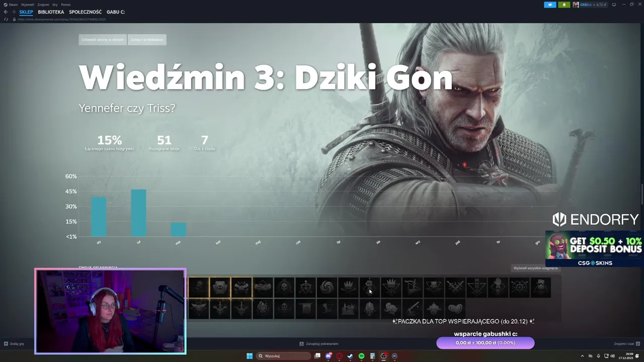Click the 15% total playtime value
The height and width of the screenshot is (362, 644).
pos(110,140)
